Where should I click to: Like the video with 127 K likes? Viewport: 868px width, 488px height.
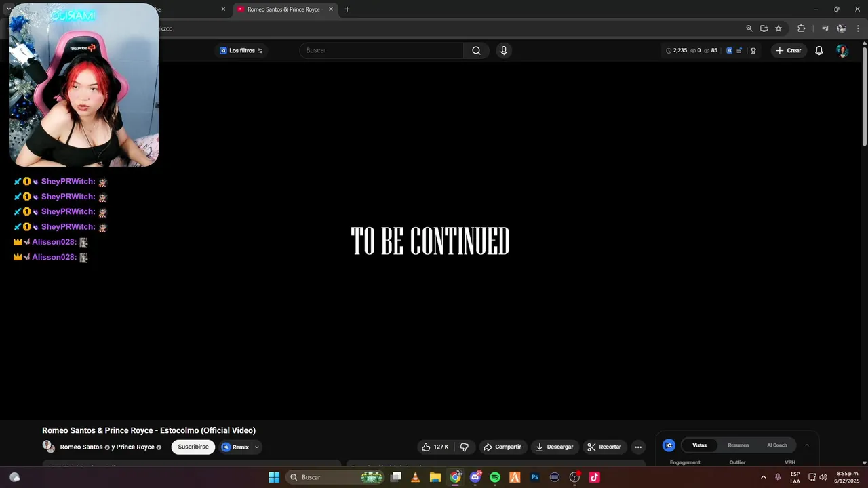(435, 447)
